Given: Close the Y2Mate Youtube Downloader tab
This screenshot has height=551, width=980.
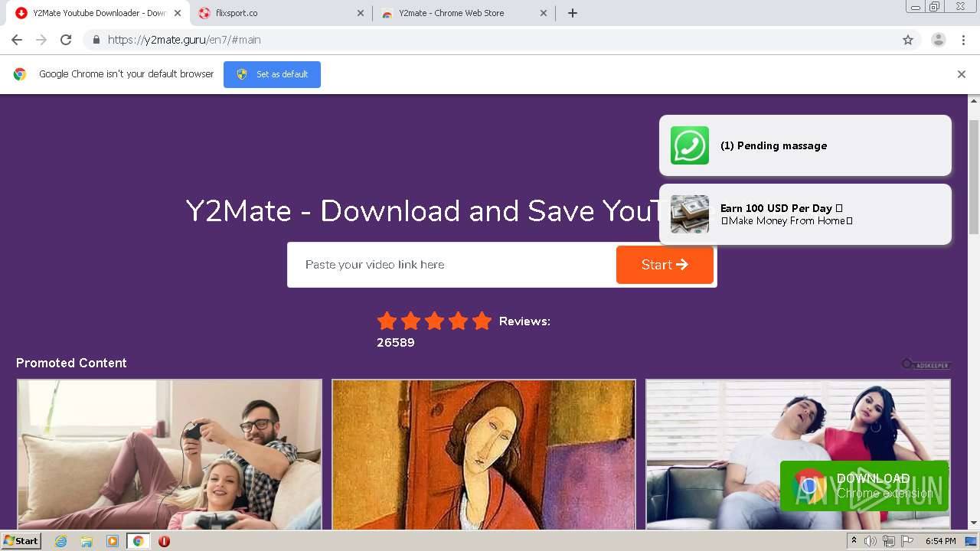Looking at the screenshot, I should (178, 13).
